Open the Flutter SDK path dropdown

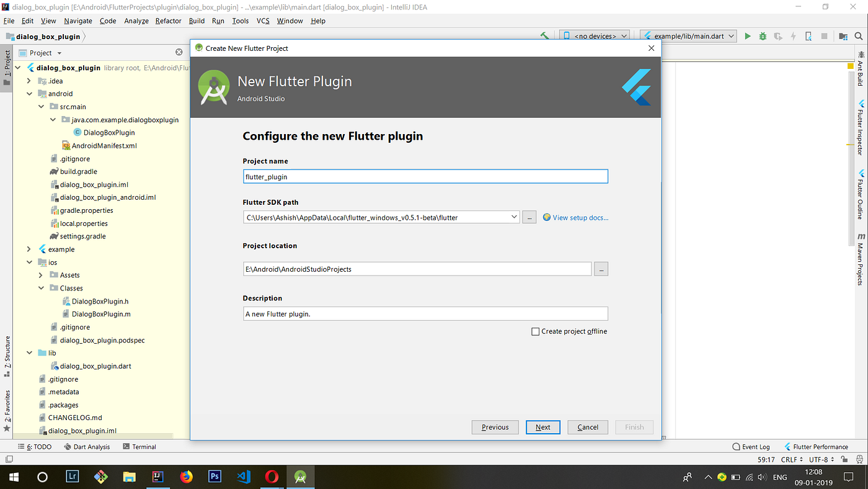click(515, 217)
